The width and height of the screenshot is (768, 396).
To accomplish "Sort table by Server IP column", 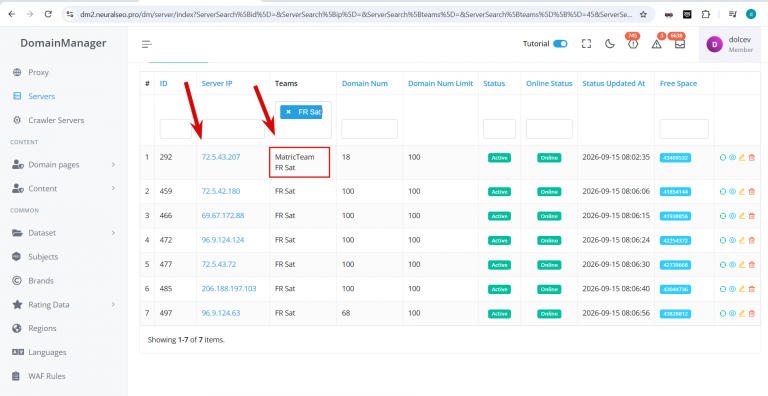I will tap(217, 84).
